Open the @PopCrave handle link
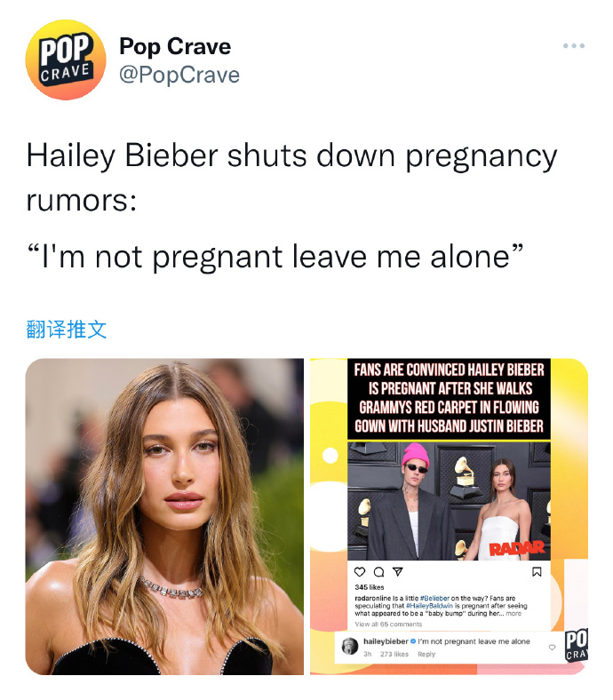Viewport: 613px width, 700px height. 179,75
